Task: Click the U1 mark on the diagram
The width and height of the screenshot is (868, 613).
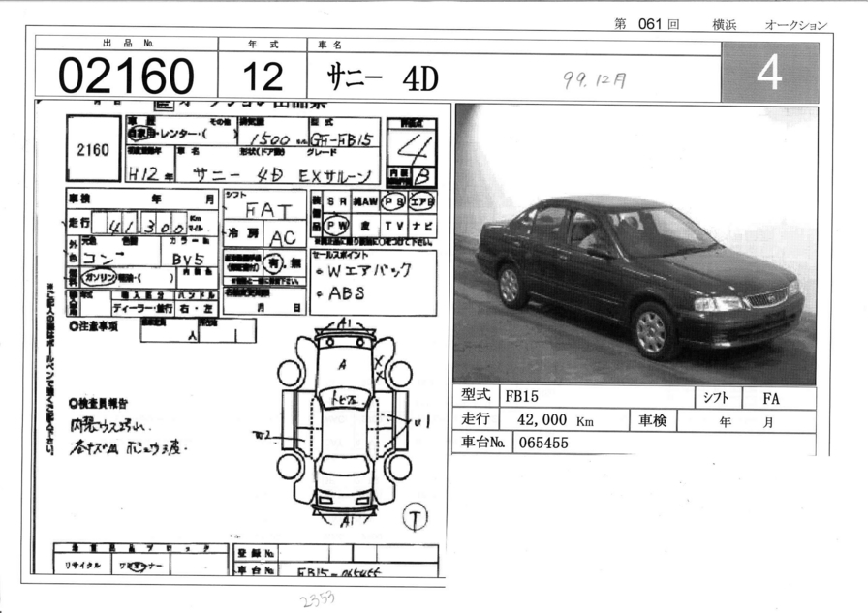Action: 420,422
